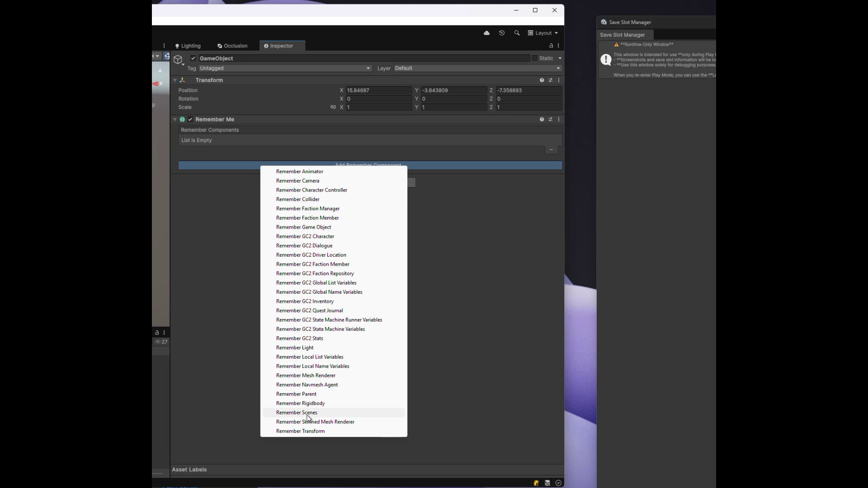Click the activity checkmark status bar icon

559,483
